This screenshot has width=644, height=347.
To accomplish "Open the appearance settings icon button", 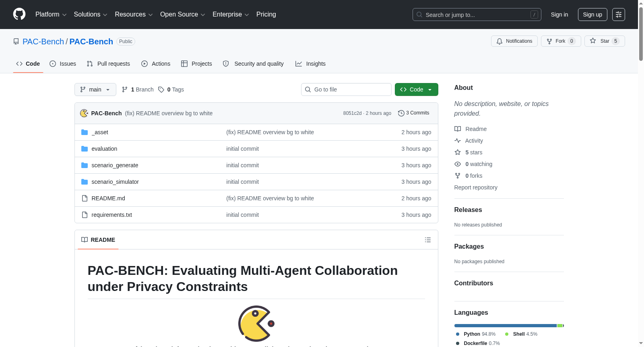I will pyautogui.click(x=619, y=15).
